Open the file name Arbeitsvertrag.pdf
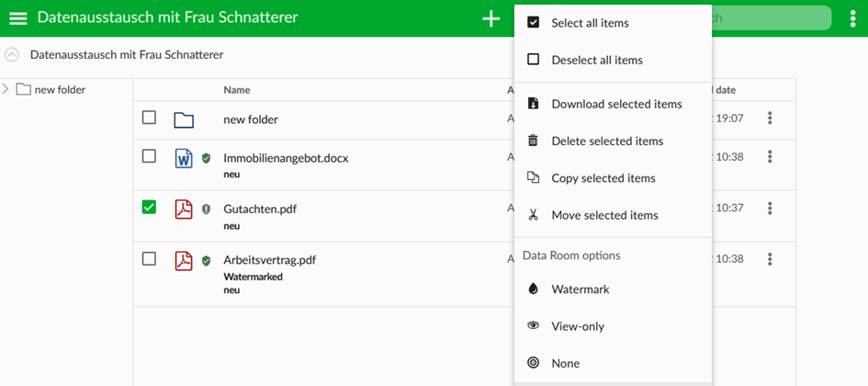The image size is (868, 386). (270, 260)
